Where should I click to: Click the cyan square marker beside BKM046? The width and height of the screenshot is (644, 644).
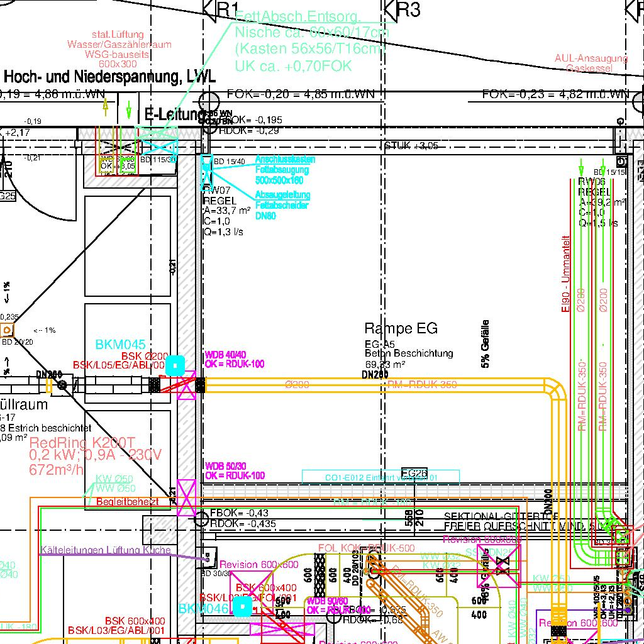243,606
